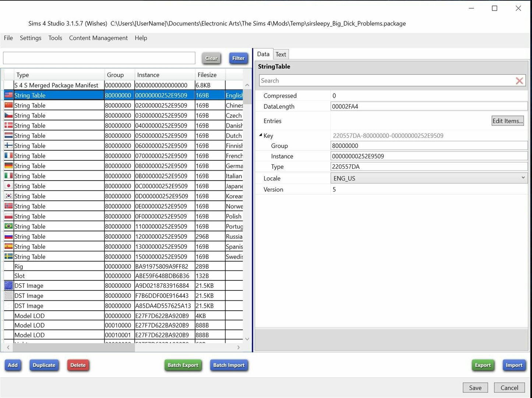This screenshot has width=532, height=398.
Task: Open the Help menu
Action: 141,38
